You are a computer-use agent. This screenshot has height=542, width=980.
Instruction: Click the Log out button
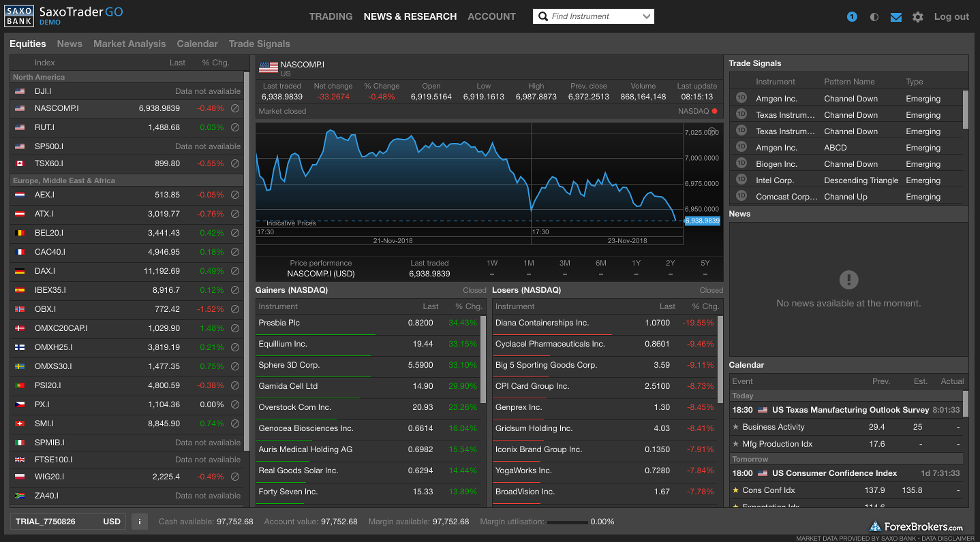pos(951,16)
